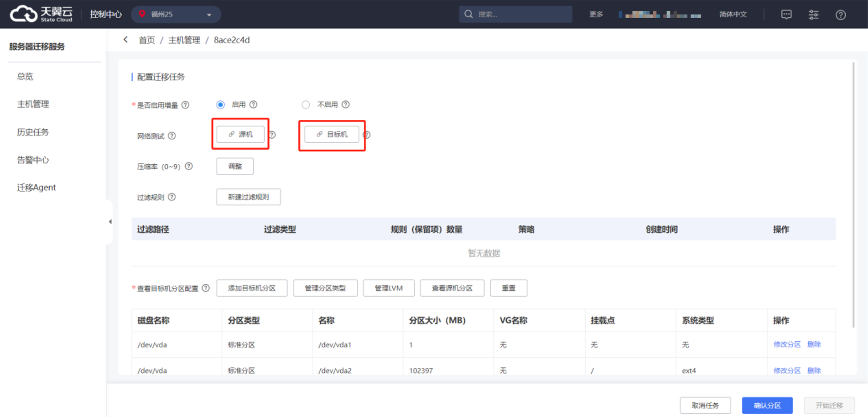Click 调整 compression button
This screenshot has width=868, height=417.
235,166
